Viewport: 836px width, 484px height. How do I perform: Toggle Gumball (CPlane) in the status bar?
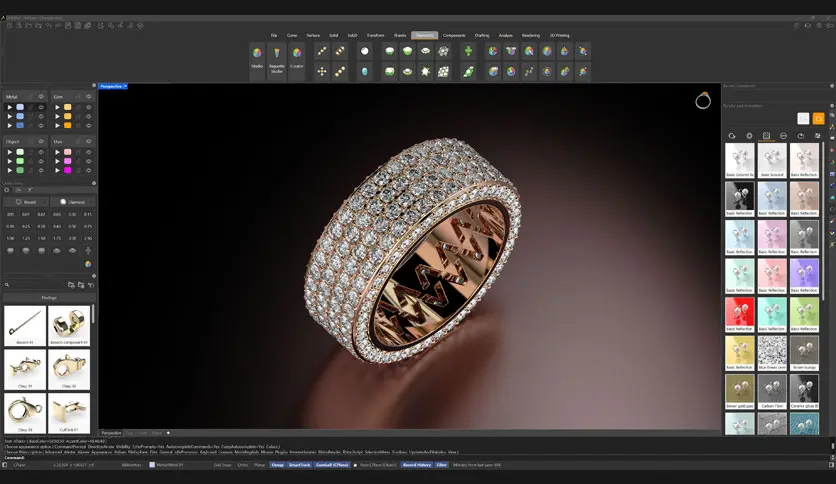coord(332,465)
